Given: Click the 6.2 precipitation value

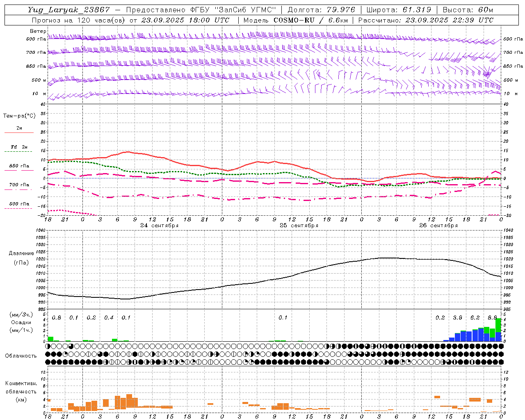Looking at the screenshot, I should (475, 318).
